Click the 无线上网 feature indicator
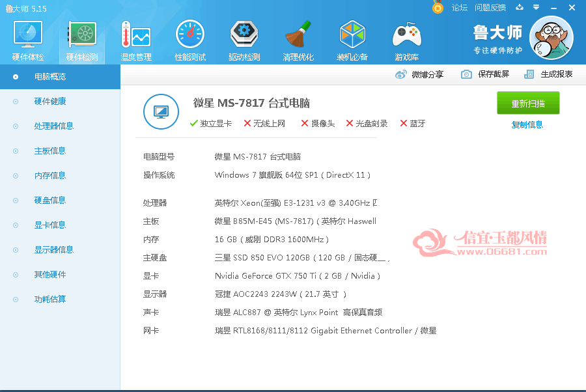 click(264, 123)
